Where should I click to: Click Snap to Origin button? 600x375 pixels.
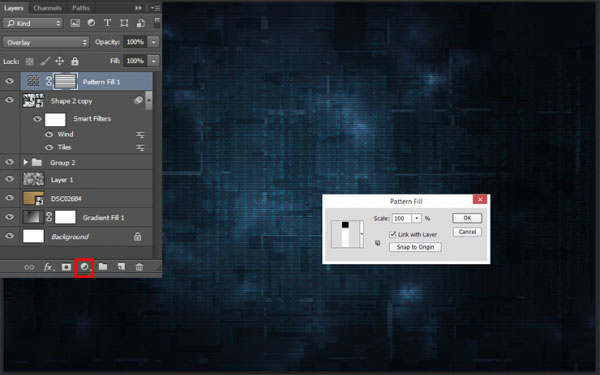(415, 247)
